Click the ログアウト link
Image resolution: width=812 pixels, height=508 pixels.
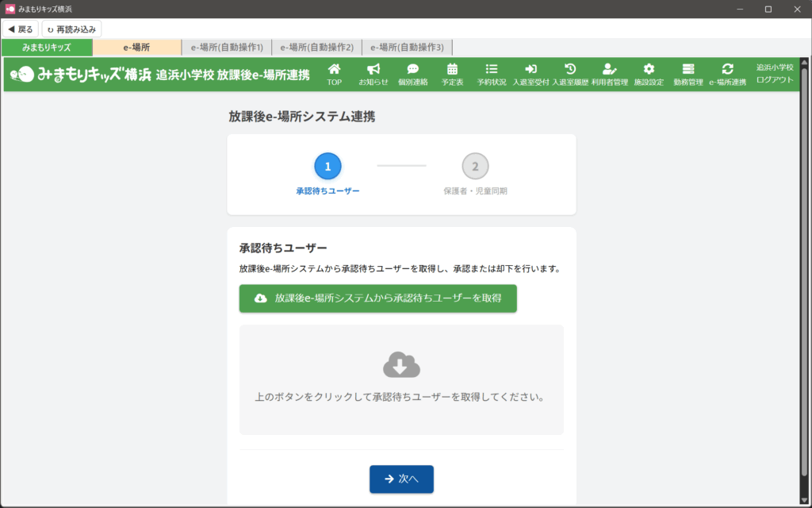click(775, 79)
